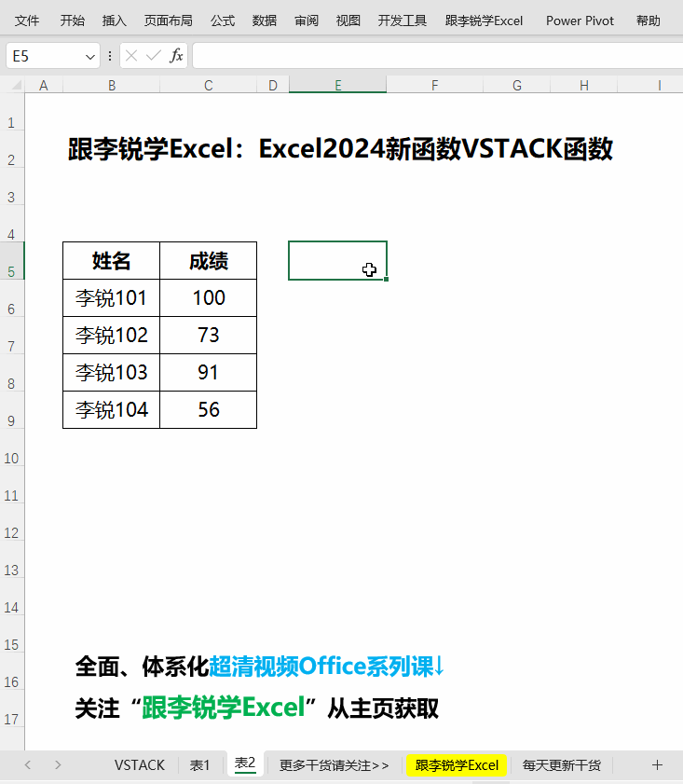Image resolution: width=683 pixels, height=784 pixels.
Task: Switch to the Power Pivot tab
Action: (x=580, y=21)
